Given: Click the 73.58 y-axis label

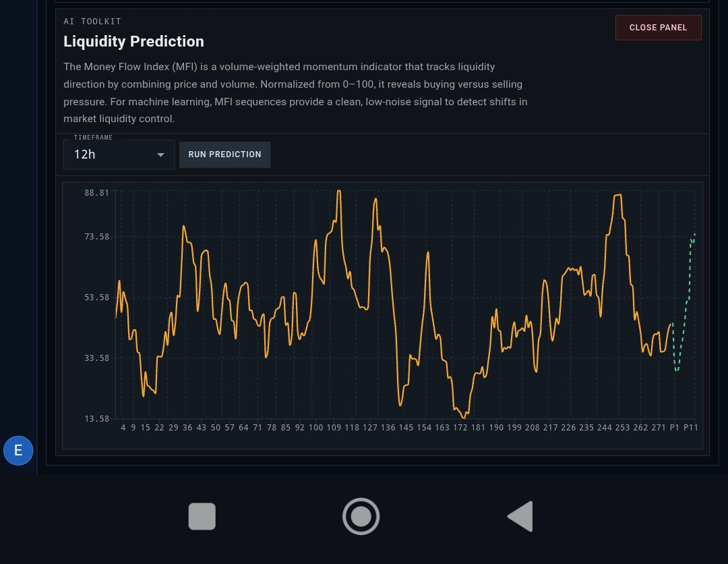Looking at the screenshot, I should pyautogui.click(x=96, y=237).
